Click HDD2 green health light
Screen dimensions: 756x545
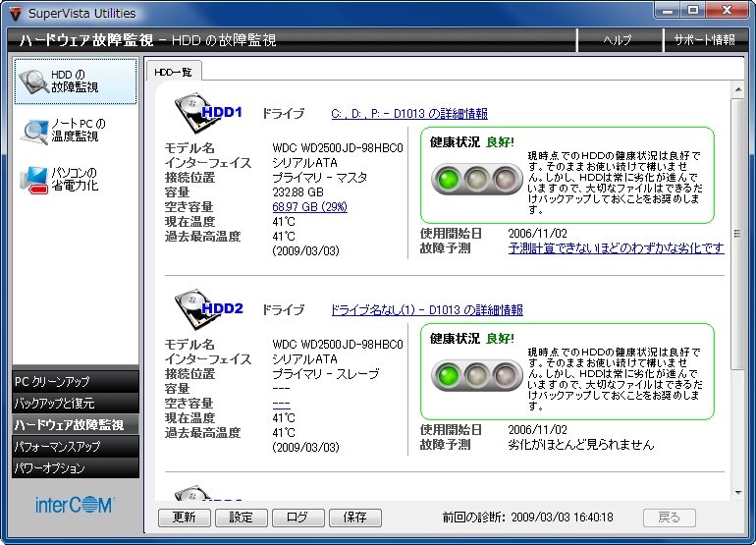click(x=448, y=376)
